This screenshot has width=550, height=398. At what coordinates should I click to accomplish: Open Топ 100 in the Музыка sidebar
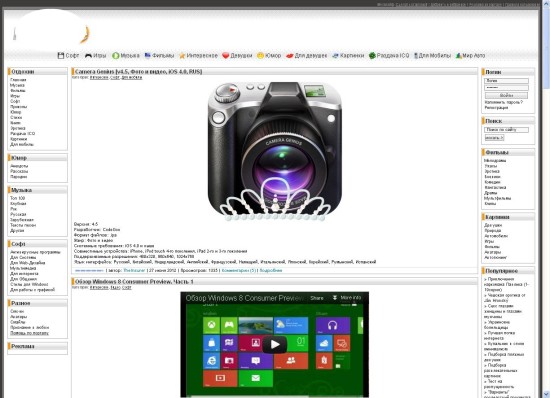(18, 198)
